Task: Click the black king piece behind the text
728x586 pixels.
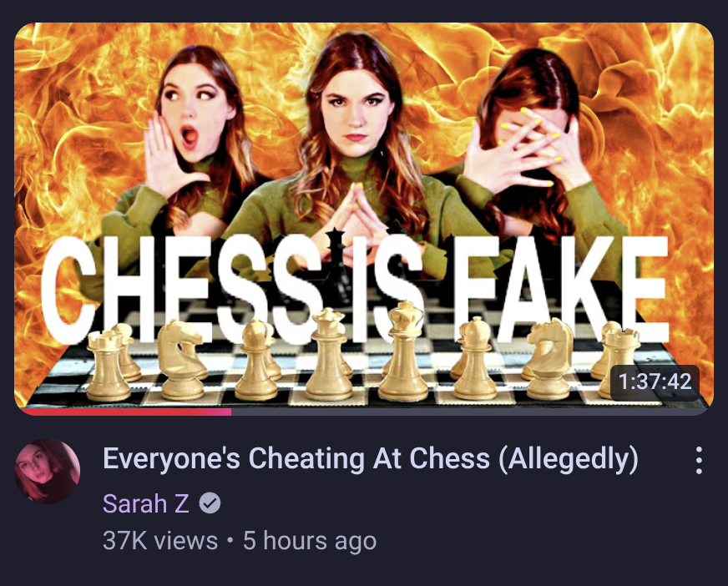Action: pos(338,265)
